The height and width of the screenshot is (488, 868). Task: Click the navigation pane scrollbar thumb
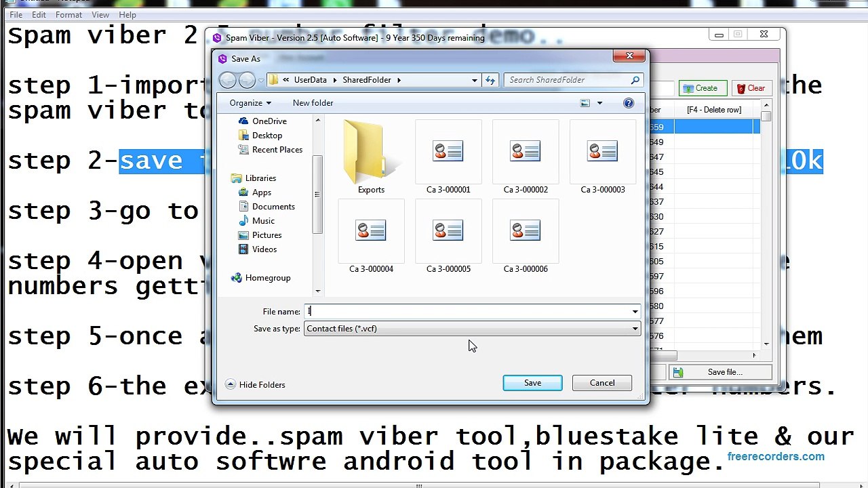317,195
